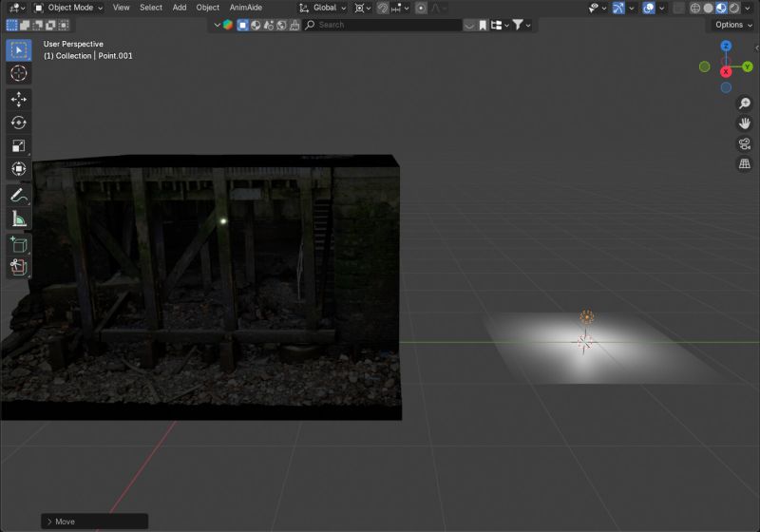This screenshot has width=760, height=532.
Task: Toggle snapping magnet icon
Action: coord(383,8)
